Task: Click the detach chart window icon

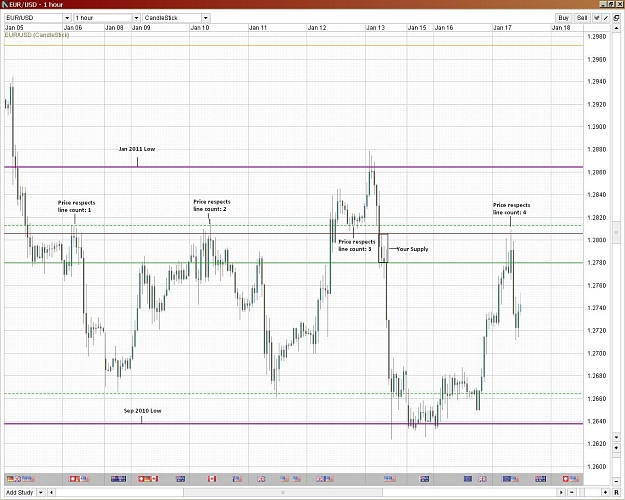Action: point(616,18)
